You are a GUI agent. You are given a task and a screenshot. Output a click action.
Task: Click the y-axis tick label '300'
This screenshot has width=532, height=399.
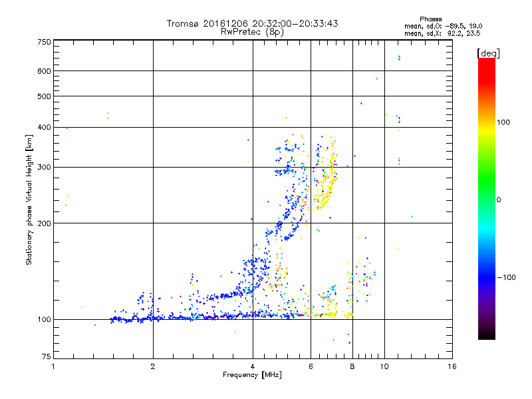(x=44, y=168)
